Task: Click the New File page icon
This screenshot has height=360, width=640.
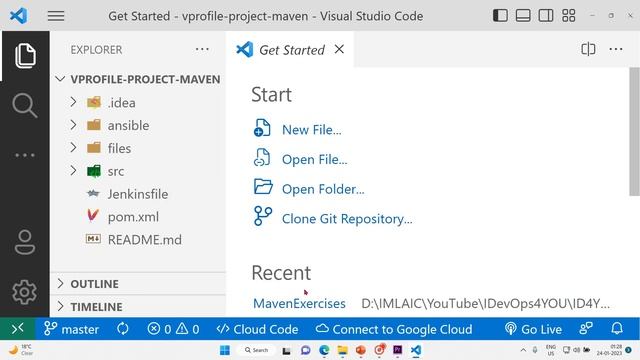Action: [262, 128]
